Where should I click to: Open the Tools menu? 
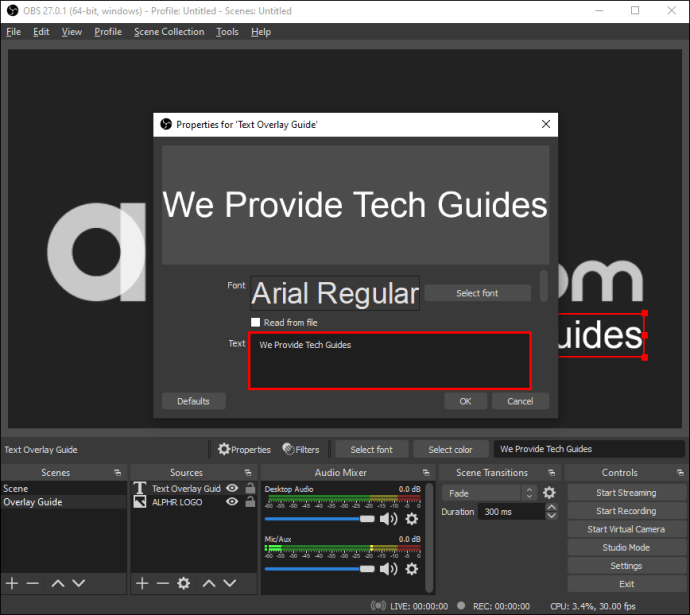click(227, 32)
